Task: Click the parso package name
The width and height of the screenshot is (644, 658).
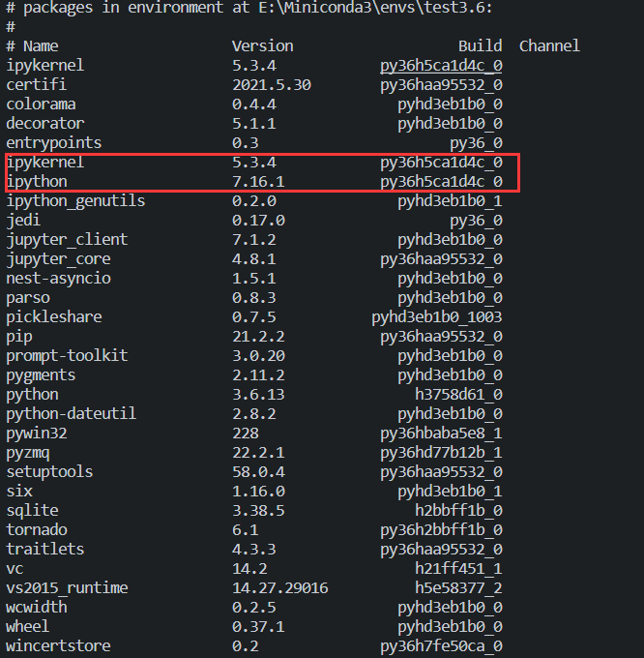Action: (28, 298)
